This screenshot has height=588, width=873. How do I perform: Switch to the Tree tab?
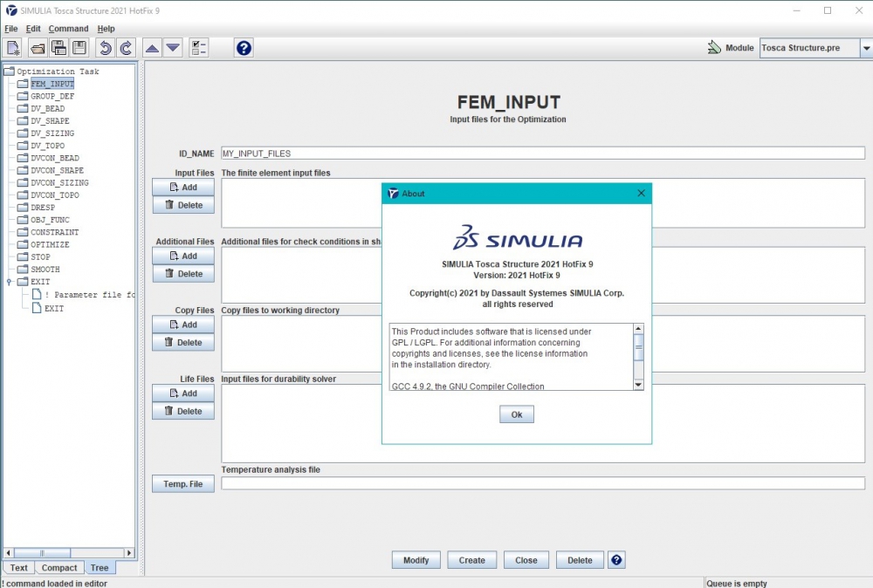click(x=100, y=568)
